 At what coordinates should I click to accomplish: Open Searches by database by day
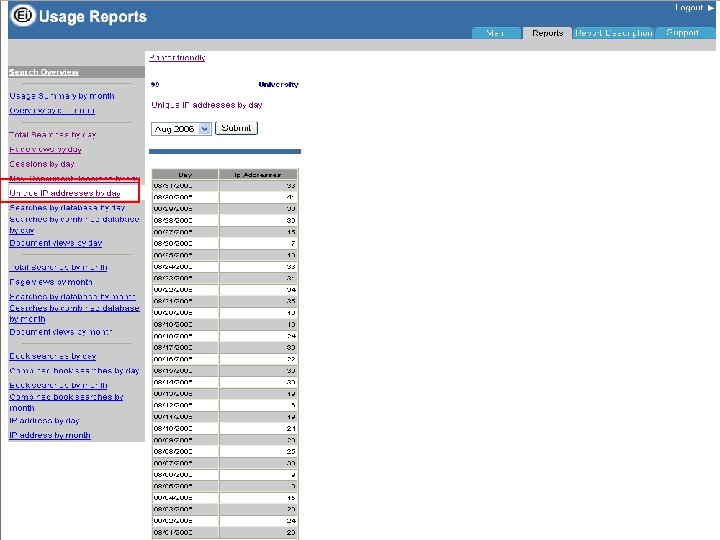67,208
